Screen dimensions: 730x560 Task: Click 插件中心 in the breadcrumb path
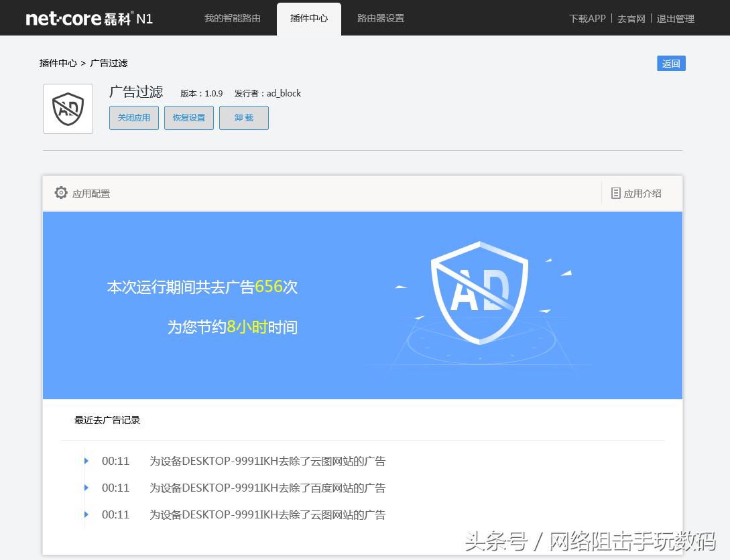pos(58,62)
